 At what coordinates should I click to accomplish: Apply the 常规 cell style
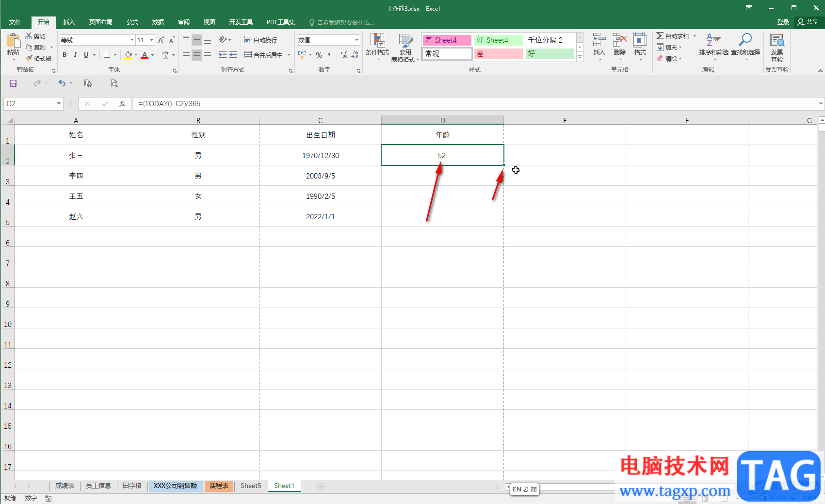(x=447, y=54)
